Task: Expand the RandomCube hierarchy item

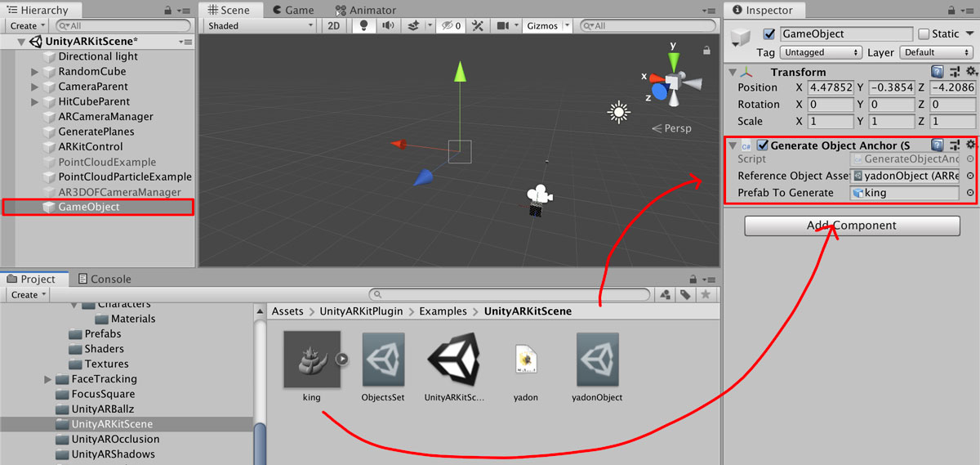Action: click(x=35, y=72)
